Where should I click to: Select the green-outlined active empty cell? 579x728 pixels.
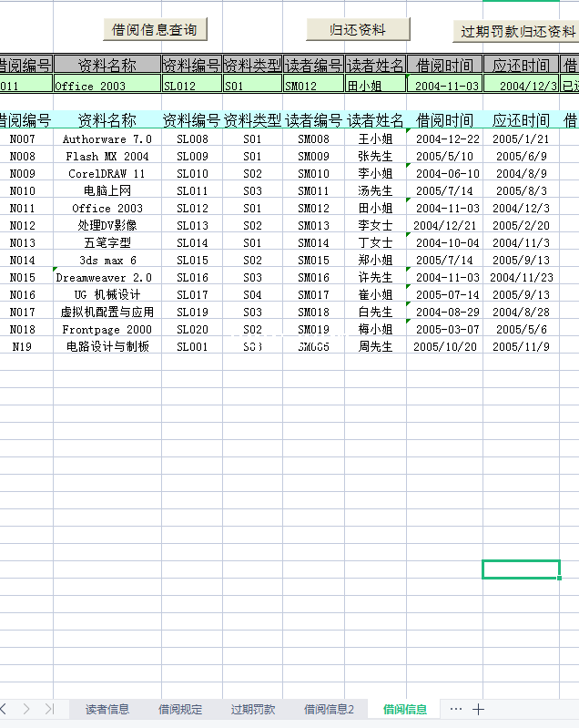521,569
